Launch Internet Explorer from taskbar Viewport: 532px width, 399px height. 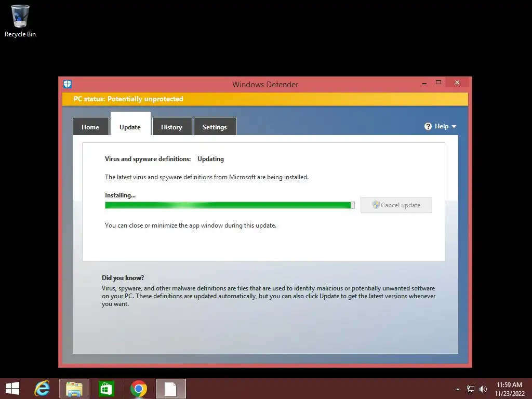[42, 389]
